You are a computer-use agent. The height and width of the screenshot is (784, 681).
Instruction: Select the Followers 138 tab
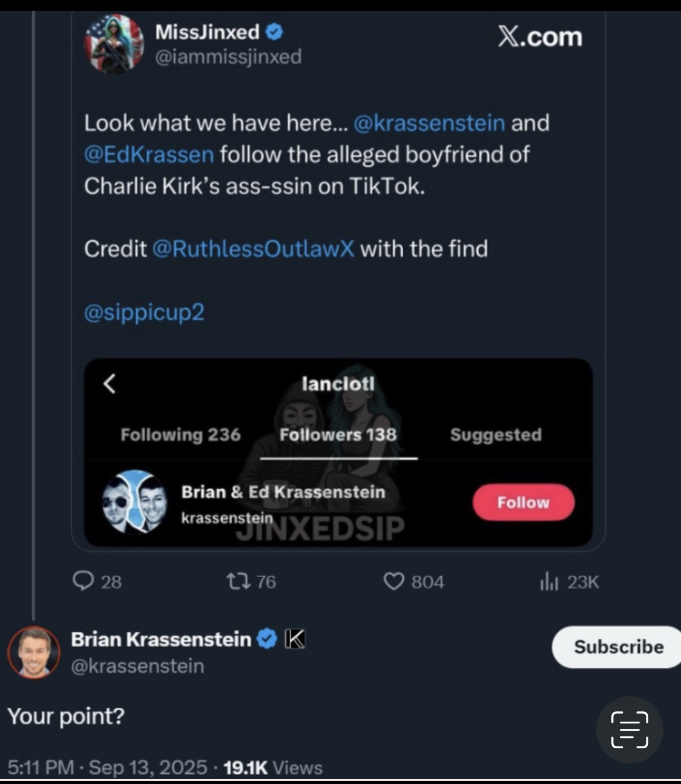click(x=338, y=435)
